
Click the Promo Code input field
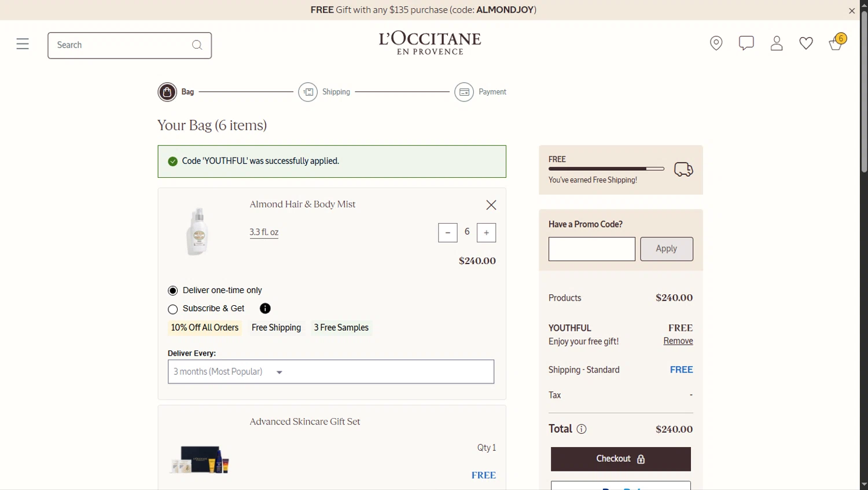point(592,249)
